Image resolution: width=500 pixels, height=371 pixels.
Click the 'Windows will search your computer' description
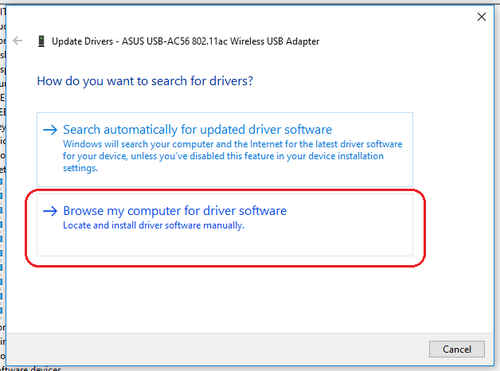pyautogui.click(x=232, y=156)
